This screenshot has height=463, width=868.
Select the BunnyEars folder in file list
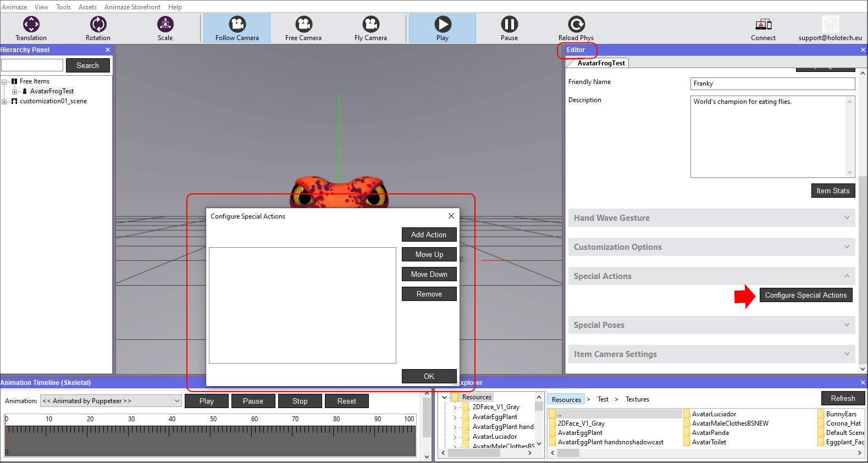(x=837, y=414)
